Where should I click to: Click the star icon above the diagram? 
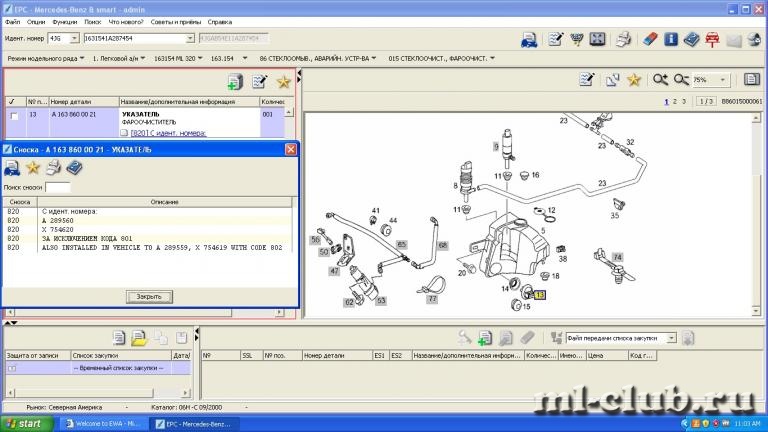click(x=634, y=79)
